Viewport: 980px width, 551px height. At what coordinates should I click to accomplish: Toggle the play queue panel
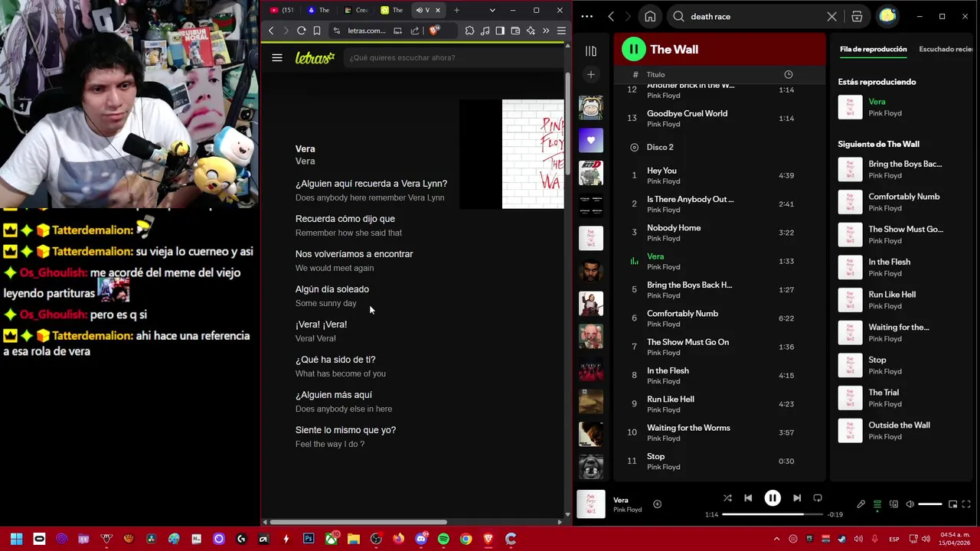[x=877, y=504]
